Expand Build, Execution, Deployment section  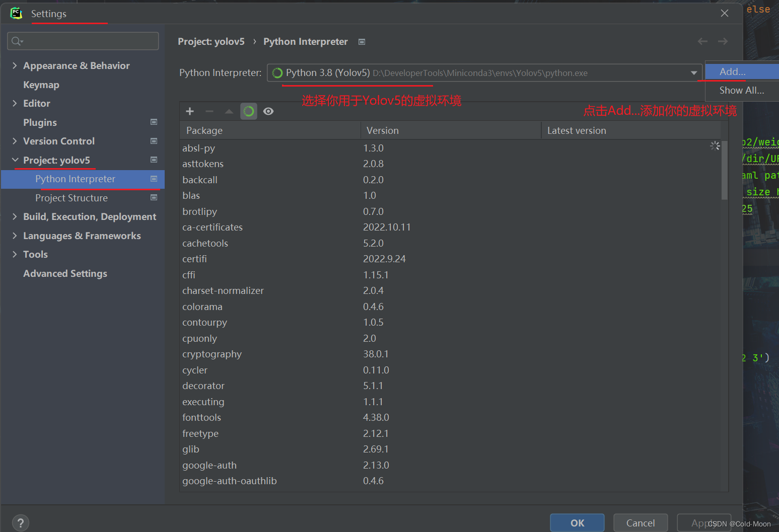point(15,216)
